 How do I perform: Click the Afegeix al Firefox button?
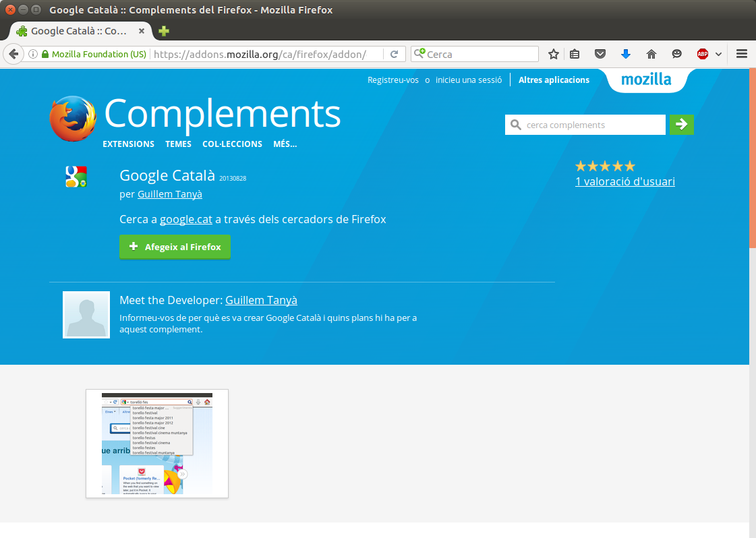point(175,247)
